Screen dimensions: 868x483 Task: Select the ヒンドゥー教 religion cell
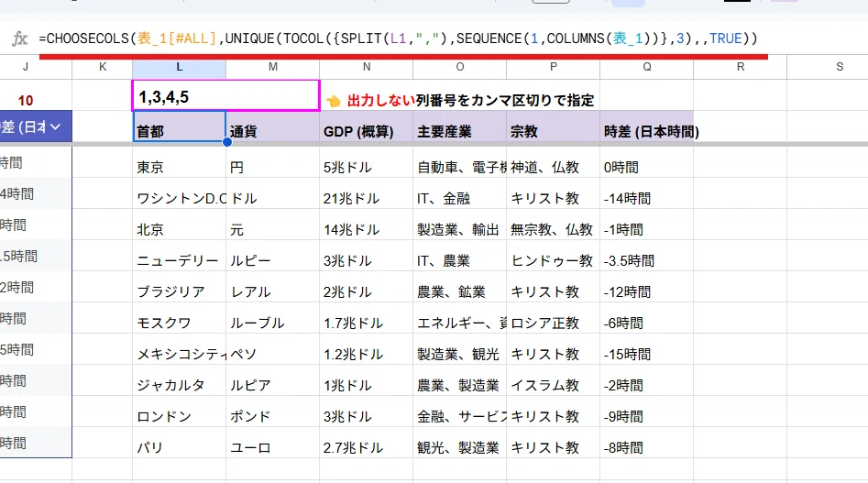554,255
